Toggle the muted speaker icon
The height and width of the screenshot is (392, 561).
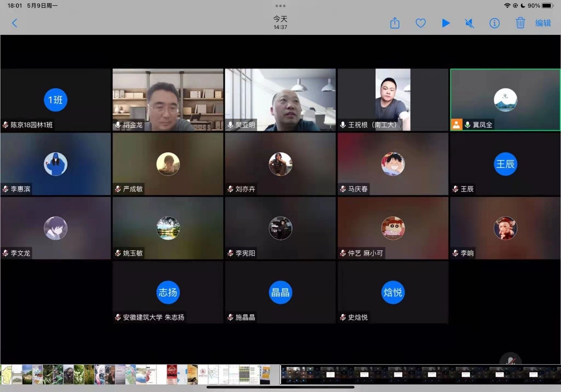tap(469, 23)
